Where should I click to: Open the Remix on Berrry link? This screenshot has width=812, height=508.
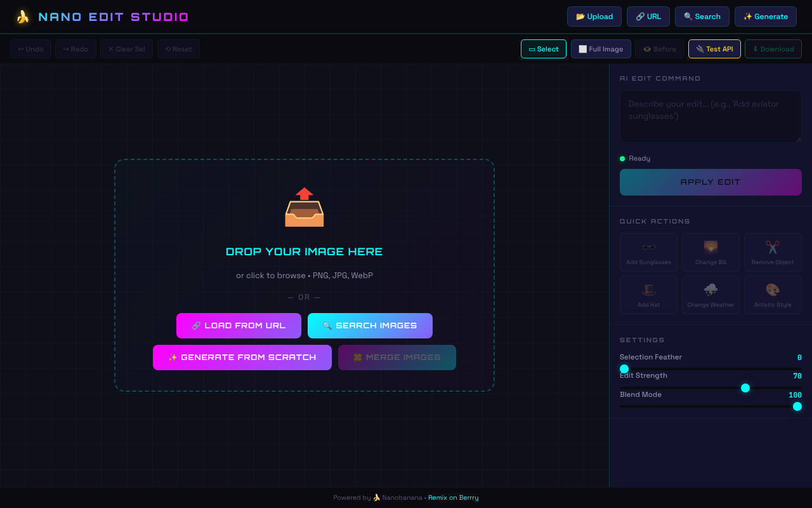click(453, 497)
